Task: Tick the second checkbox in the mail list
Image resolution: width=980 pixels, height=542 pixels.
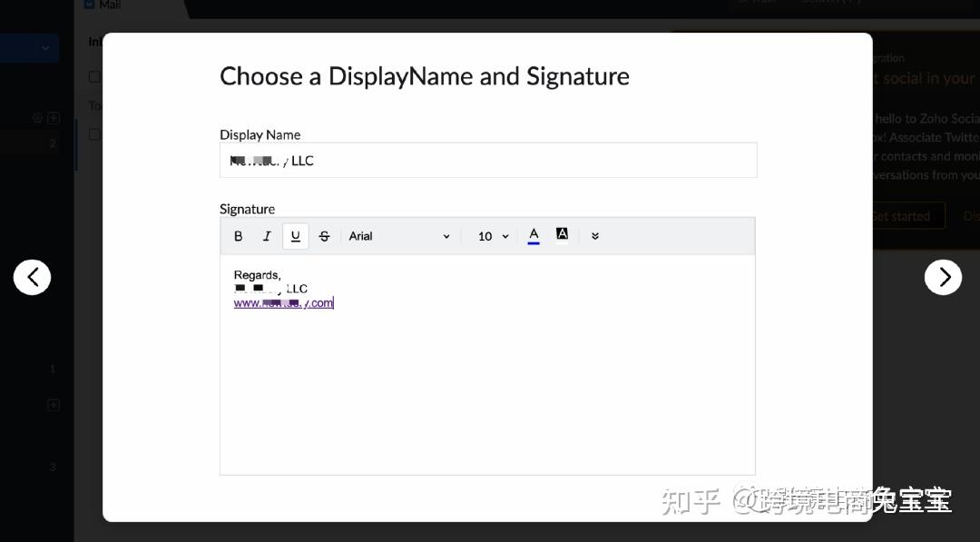Action: (94, 134)
